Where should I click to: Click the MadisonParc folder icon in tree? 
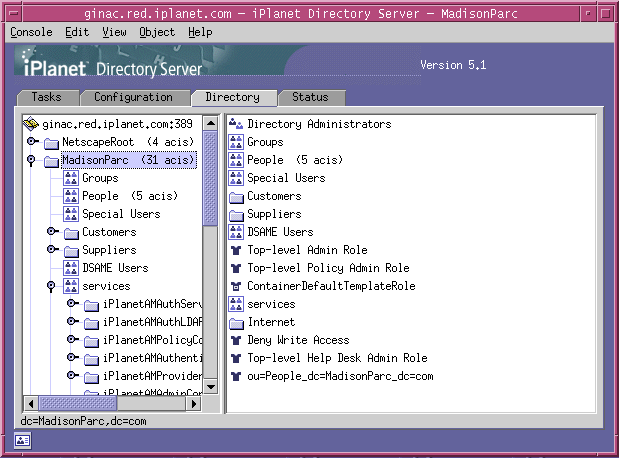click(51, 161)
